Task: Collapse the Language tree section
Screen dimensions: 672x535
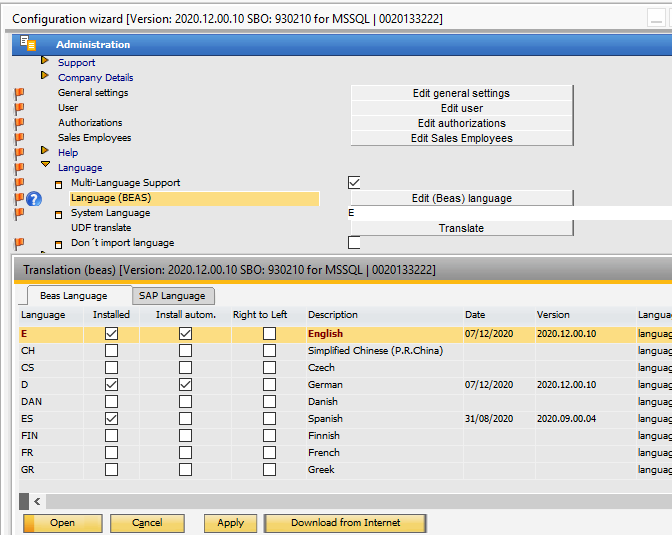Action: click(45, 167)
